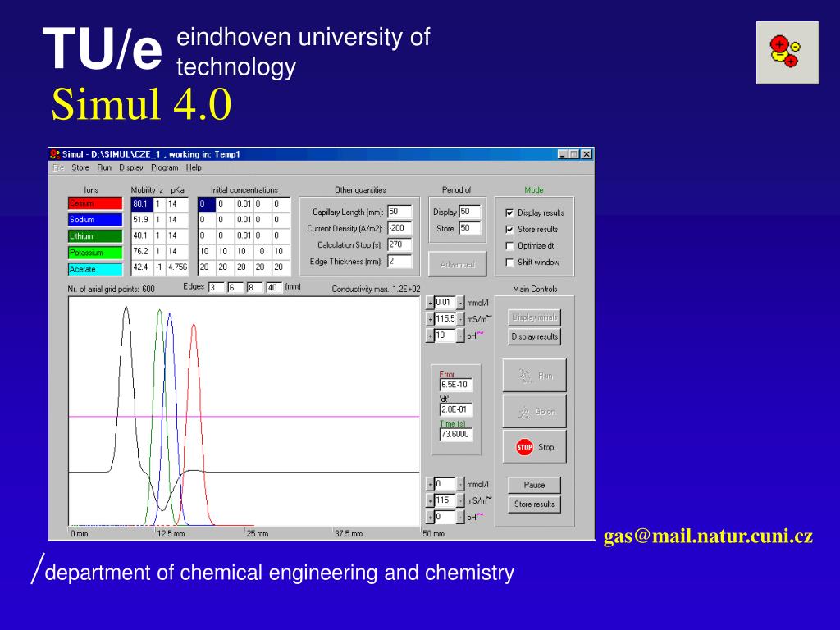Click the Edge Thickness field

[399, 262]
